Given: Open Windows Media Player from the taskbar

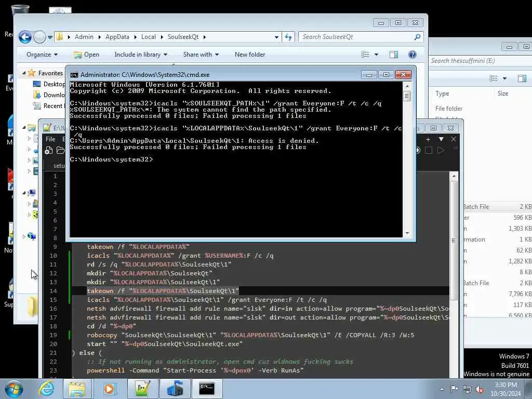Looking at the screenshot, I should point(109,389).
